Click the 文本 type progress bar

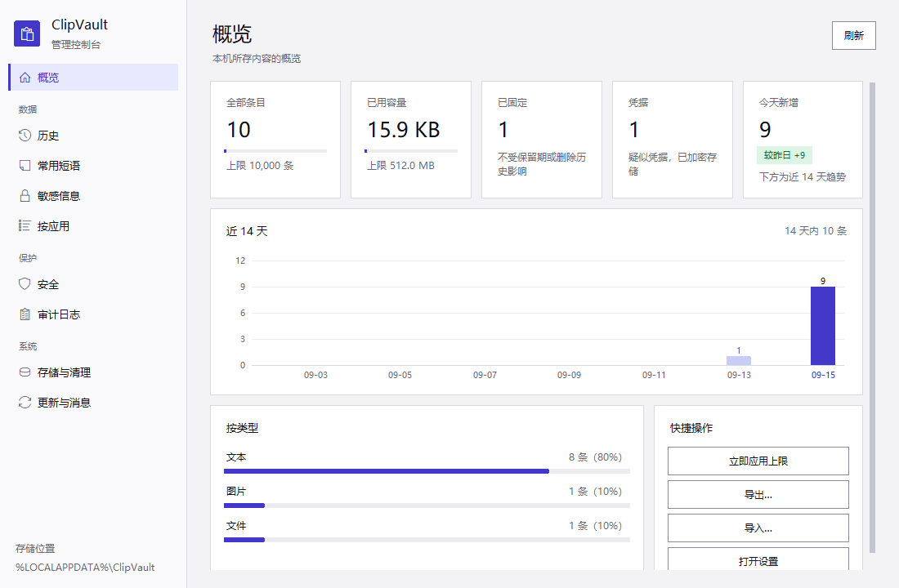427,471
